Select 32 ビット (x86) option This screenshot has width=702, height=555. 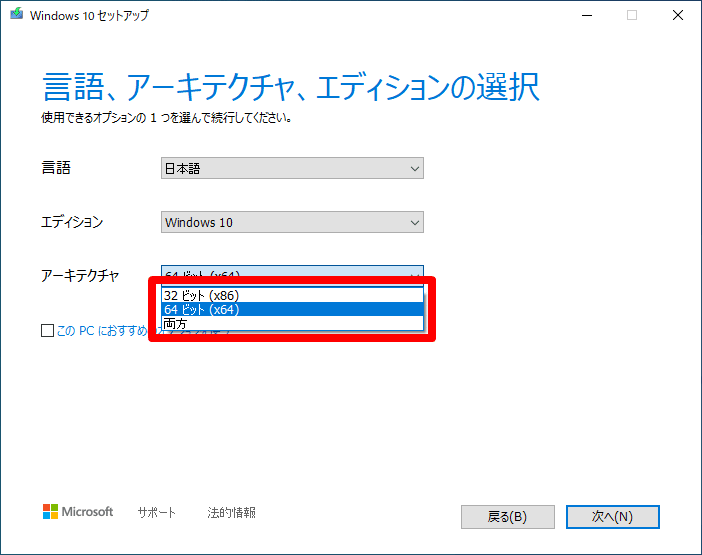(x=292, y=295)
